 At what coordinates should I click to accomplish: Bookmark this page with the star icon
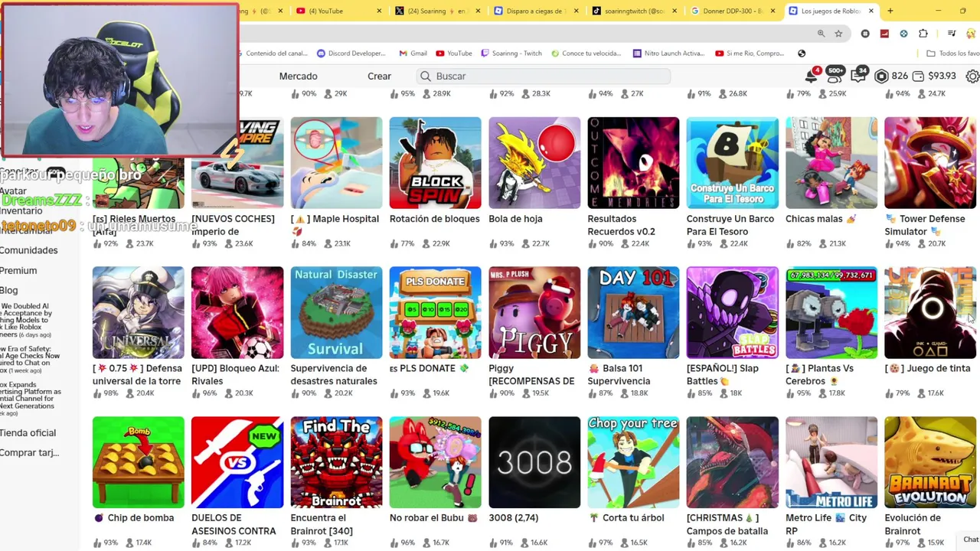[838, 34]
